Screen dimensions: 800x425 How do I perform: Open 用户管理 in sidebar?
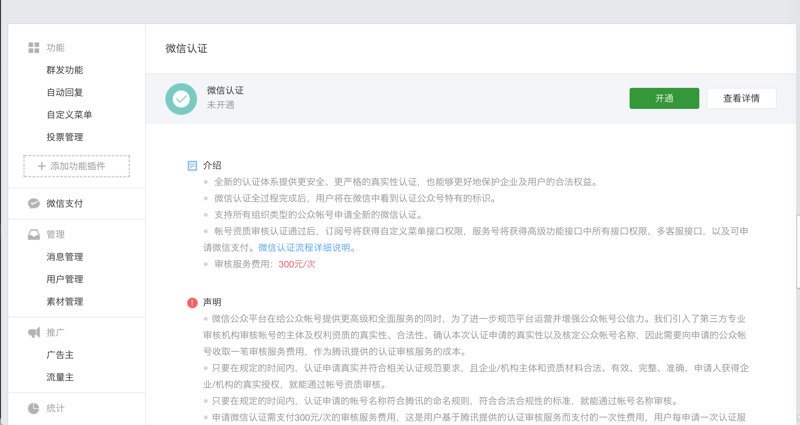[65, 279]
